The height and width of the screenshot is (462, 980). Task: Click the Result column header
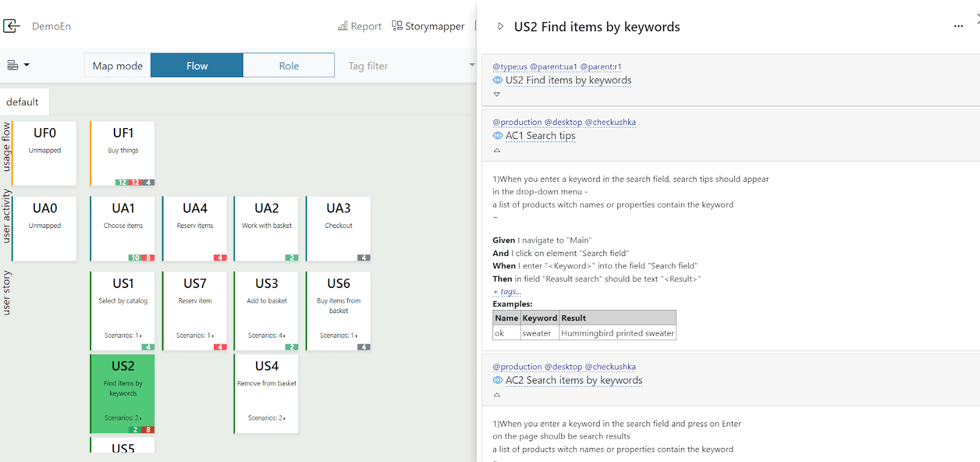pyautogui.click(x=617, y=318)
